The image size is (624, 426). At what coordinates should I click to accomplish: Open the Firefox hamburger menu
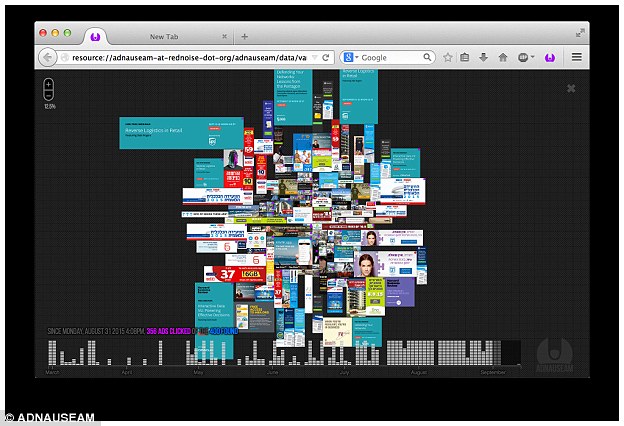[577, 58]
